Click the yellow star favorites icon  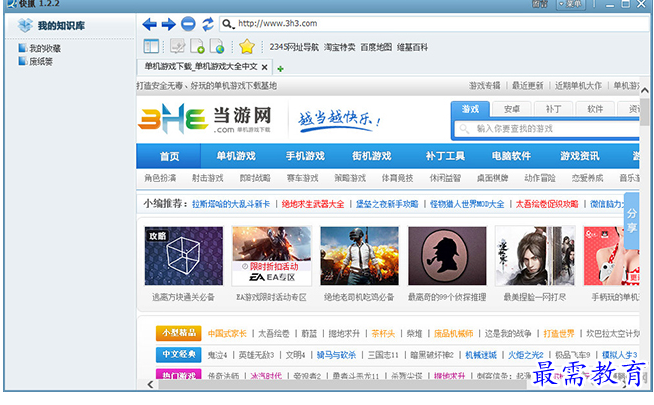coord(247,46)
